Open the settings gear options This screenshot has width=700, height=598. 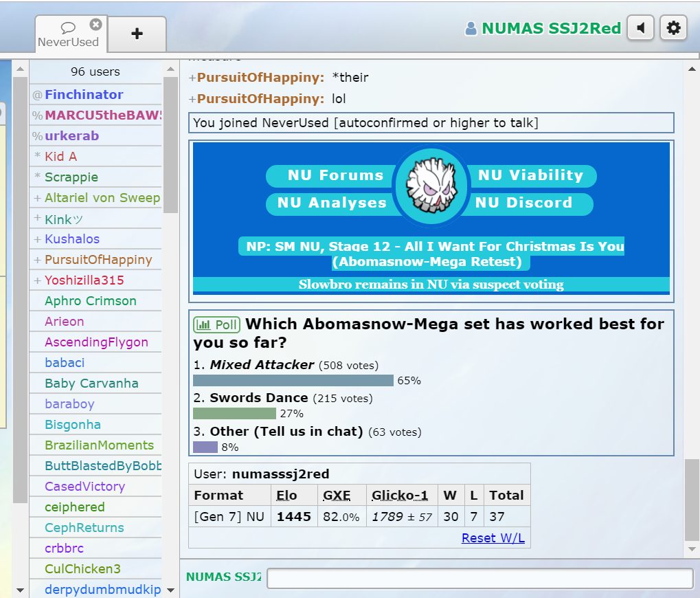click(673, 28)
